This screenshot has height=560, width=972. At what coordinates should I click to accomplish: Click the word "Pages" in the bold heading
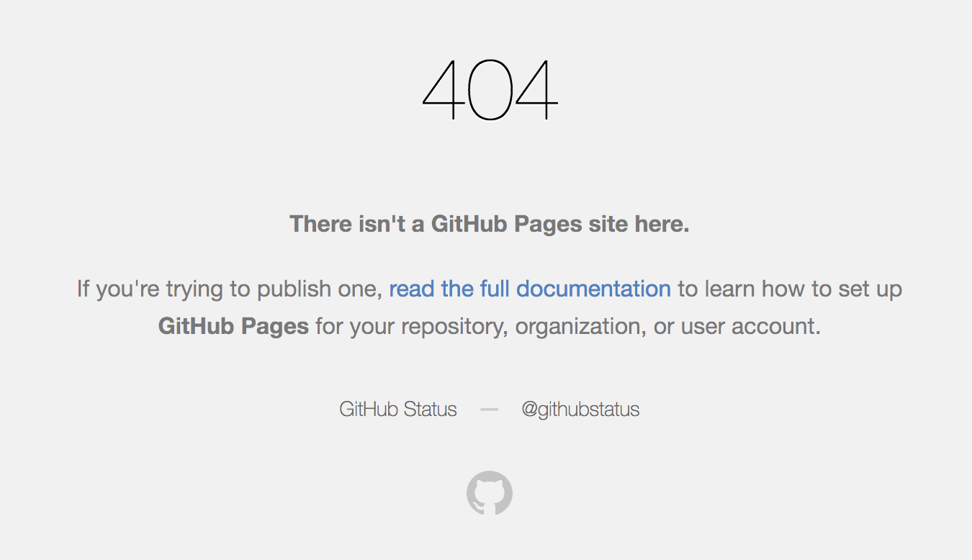548,225
